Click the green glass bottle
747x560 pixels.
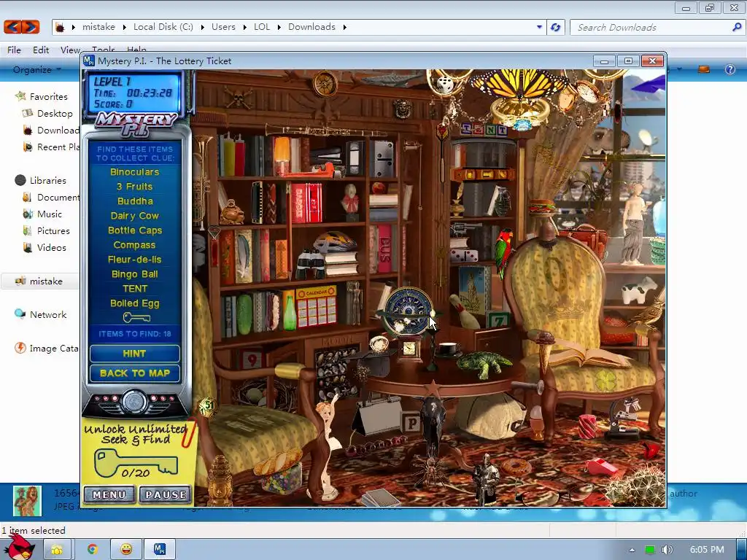point(290,312)
